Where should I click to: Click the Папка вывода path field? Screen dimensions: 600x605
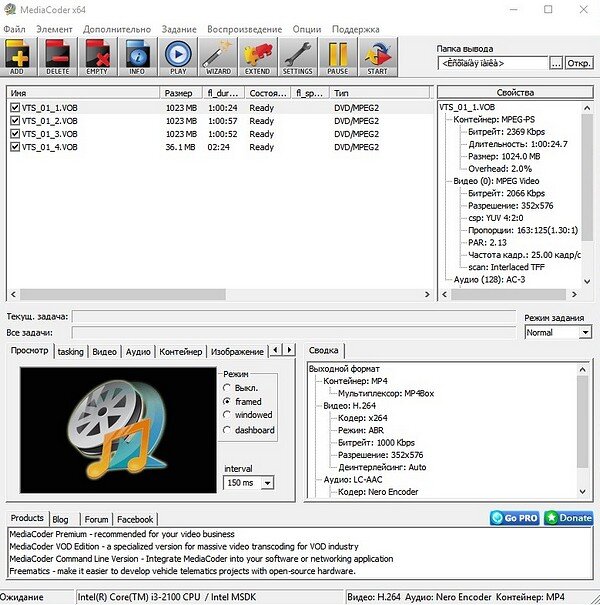[x=493, y=63]
